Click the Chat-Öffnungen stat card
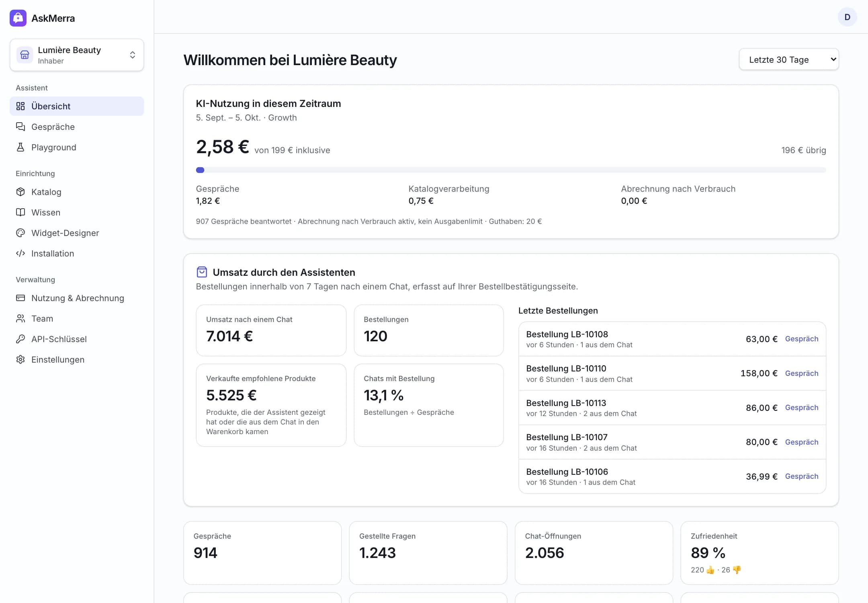868x603 pixels. [594, 553]
